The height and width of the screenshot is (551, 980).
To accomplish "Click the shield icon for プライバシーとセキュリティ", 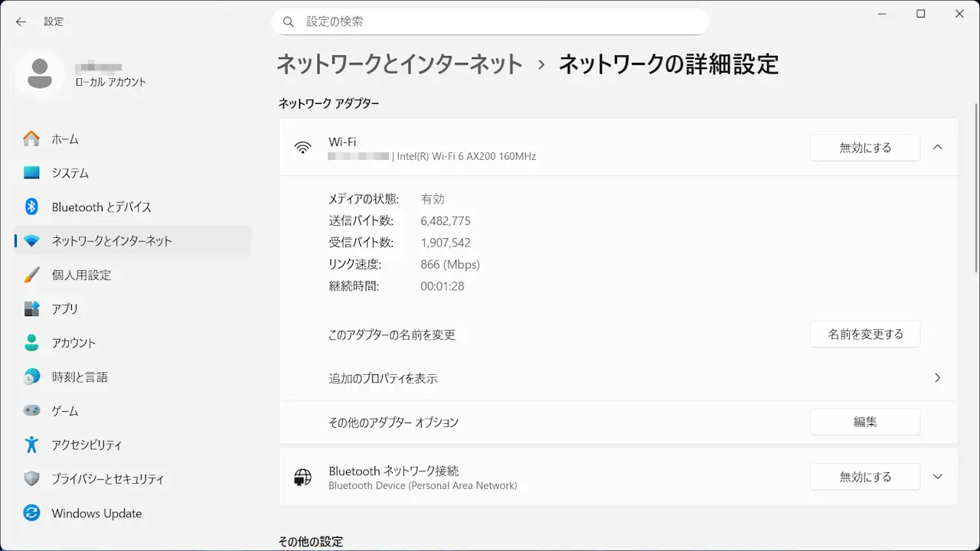I will (x=31, y=479).
